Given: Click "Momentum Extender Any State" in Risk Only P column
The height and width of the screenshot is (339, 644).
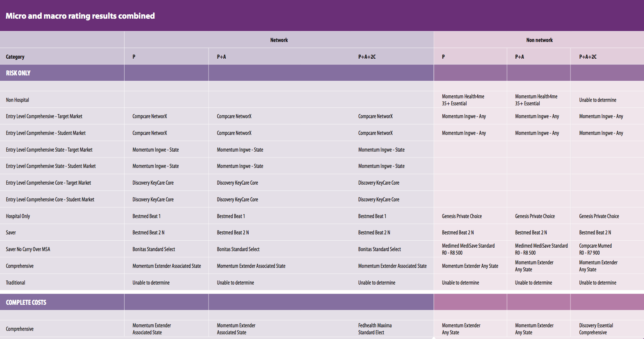Looking at the screenshot, I should [470, 266].
